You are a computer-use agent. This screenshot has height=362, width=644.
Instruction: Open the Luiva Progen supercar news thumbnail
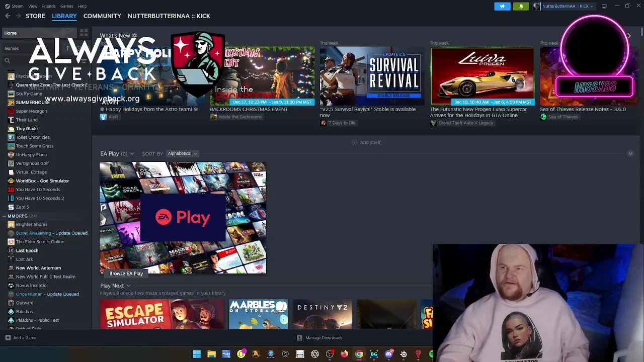click(481, 76)
